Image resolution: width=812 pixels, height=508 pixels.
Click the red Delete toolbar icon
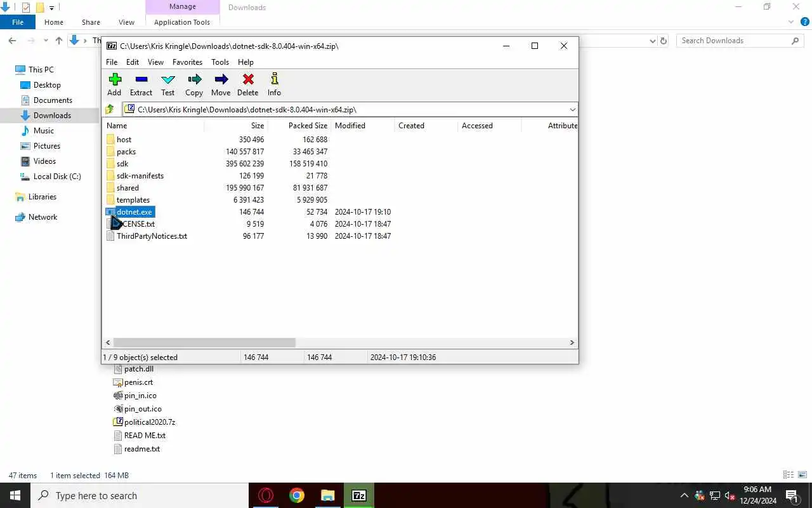[x=248, y=79]
